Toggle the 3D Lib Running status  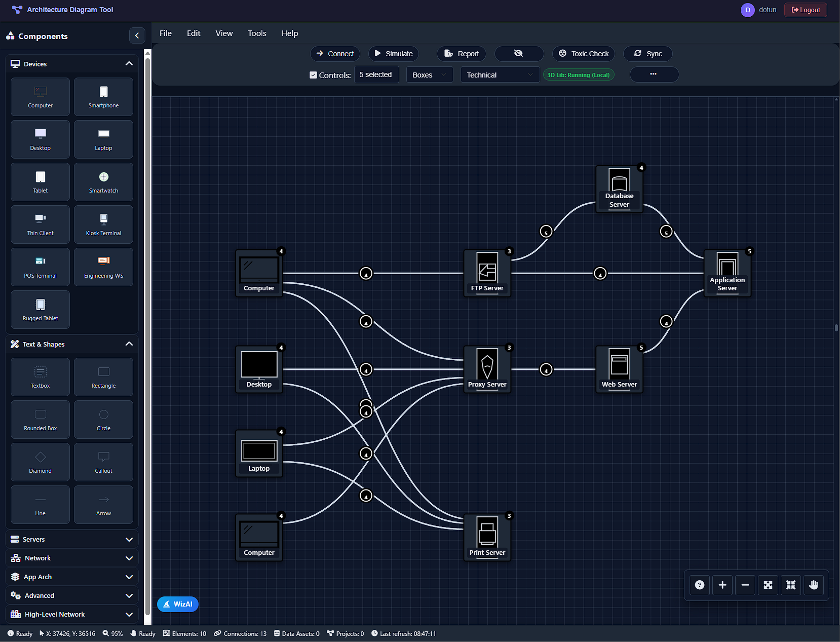pos(578,74)
